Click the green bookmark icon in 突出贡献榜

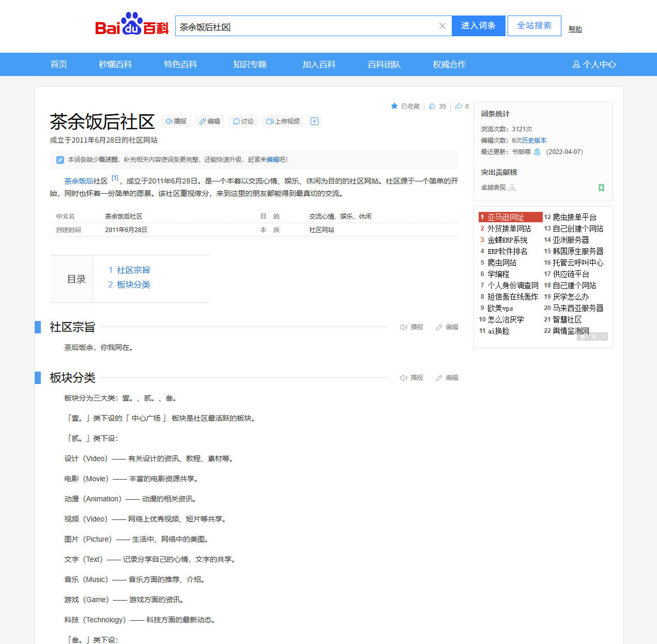tap(601, 188)
